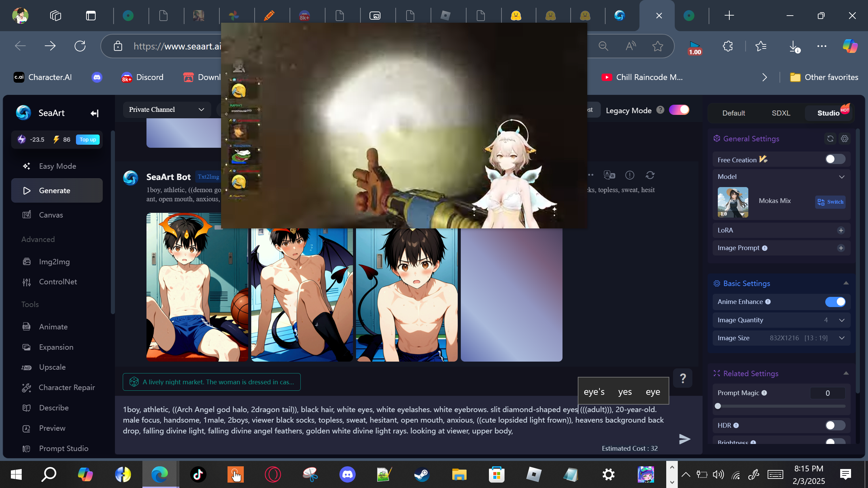Expand the Model section chevron
This screenshot has height=488, width=868.
coord(842,177)
